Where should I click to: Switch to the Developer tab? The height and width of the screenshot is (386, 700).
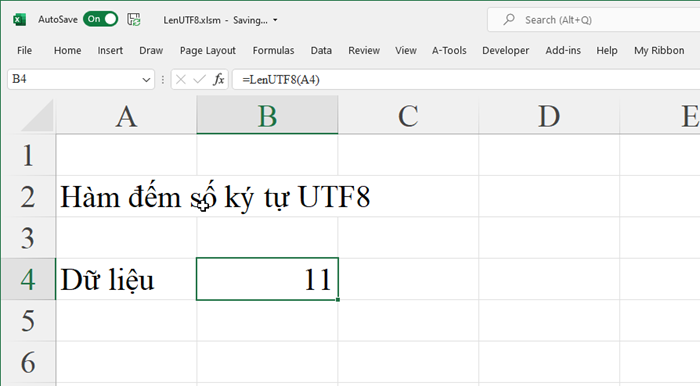[505, 50]
